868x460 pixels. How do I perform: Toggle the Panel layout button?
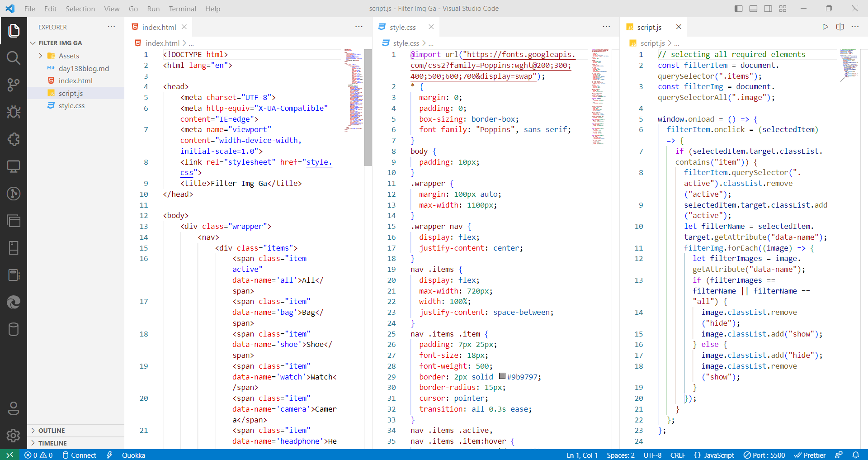[753, 9]
